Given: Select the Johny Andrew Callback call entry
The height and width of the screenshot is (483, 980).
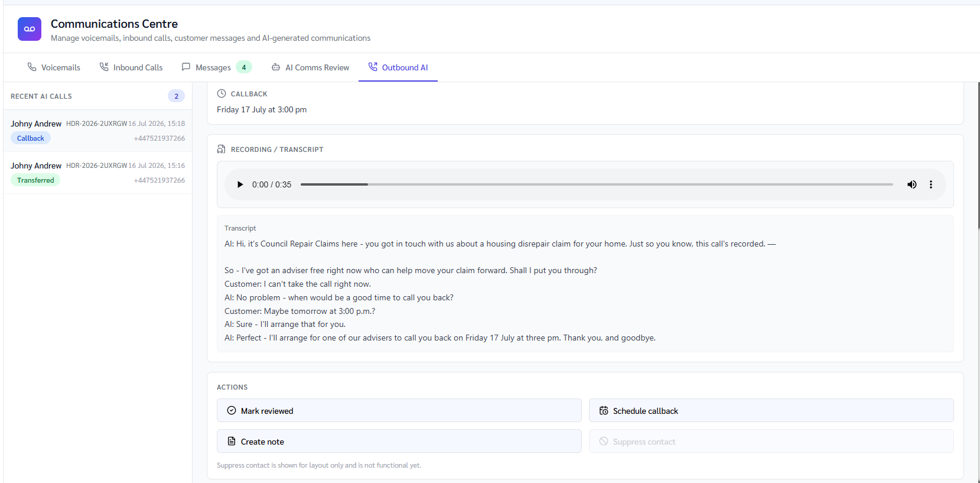Looking at the screenshot, I should tap(97, 131).
